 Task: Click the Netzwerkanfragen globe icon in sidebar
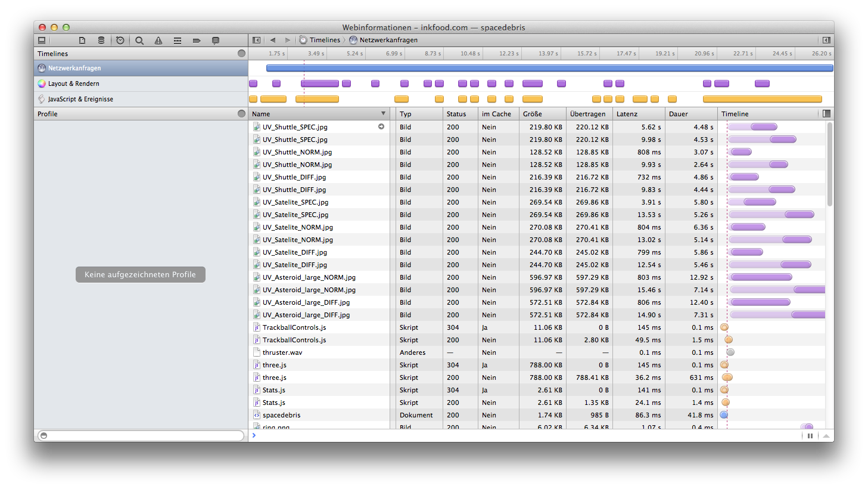42,68
